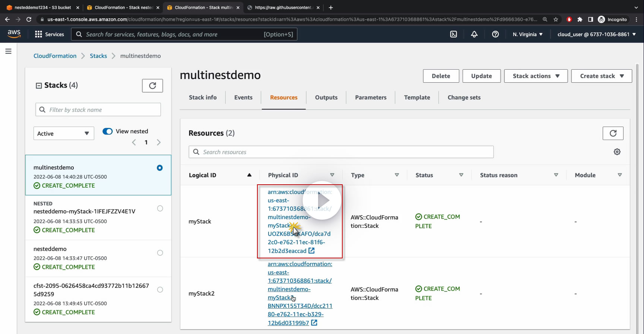Open the myStack2 physical ID external link icon
The image size is (644, 334).
314,323
